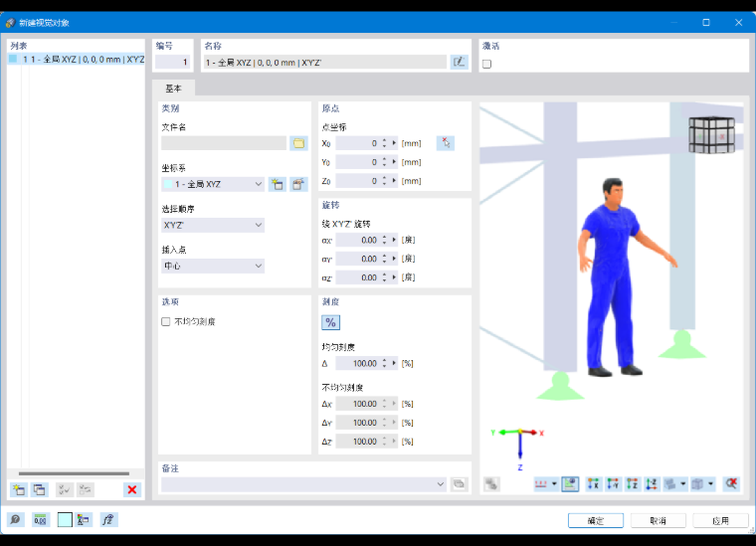
Task: Click the edit name icon next to 名称 field
Action: pos(459,62)
